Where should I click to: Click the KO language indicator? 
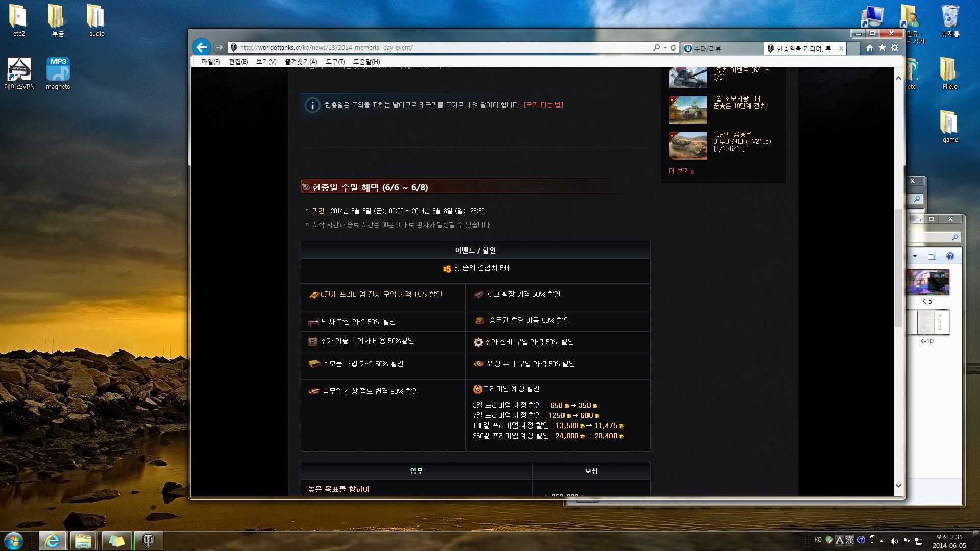[818, 539]
